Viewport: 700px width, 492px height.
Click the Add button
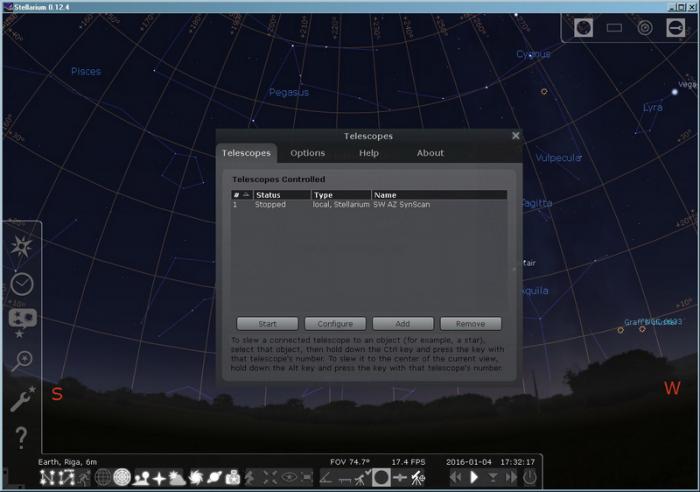click(403, 324)
